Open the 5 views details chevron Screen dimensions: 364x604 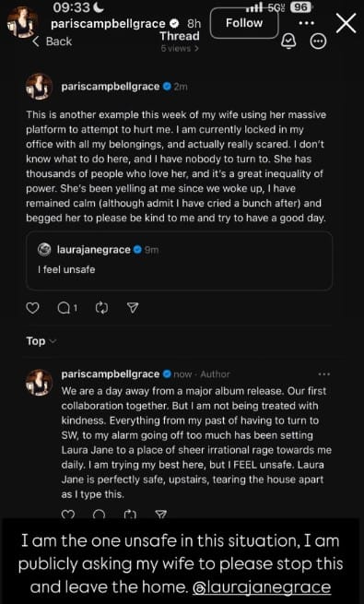(180, 49)
